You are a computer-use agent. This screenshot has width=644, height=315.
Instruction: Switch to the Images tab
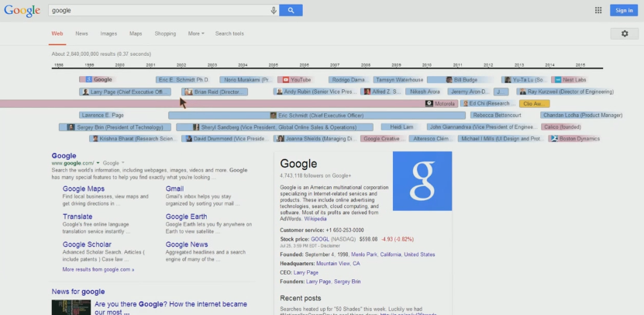tap(108, 33)
